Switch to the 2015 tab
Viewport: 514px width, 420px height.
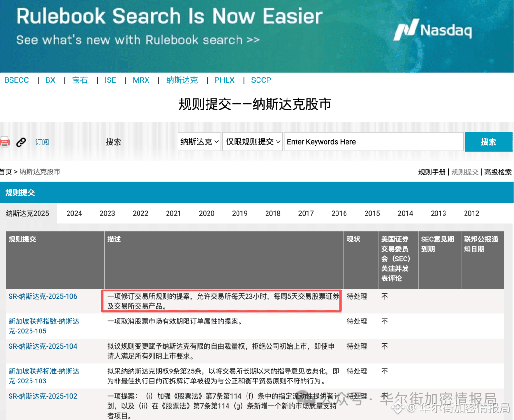(372, 213)
